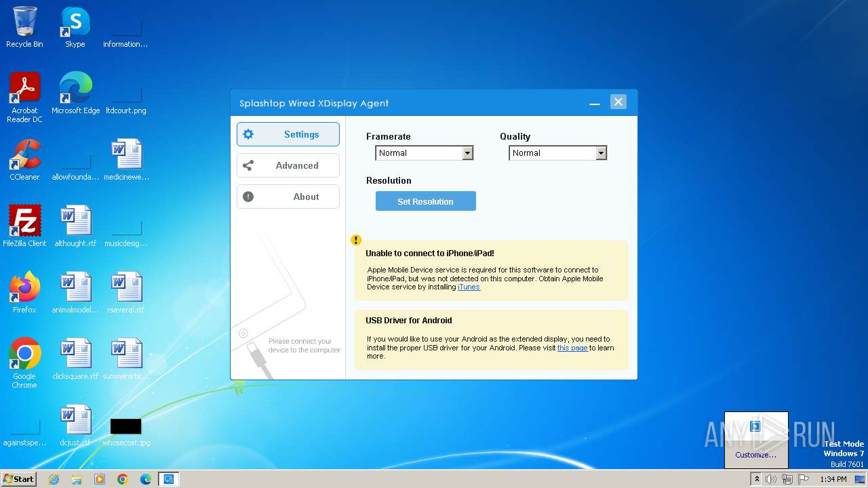
Task: Launch Edge from the taskbar
Action: coord(146,479)
